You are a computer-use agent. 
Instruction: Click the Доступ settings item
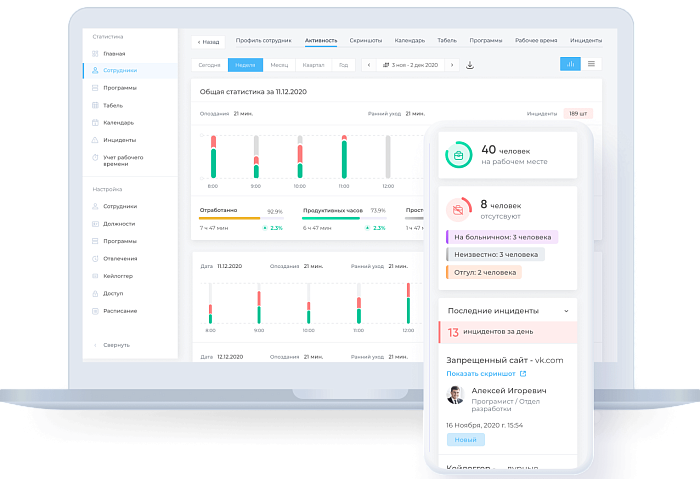pyautogui.click(x=113, y=293)
